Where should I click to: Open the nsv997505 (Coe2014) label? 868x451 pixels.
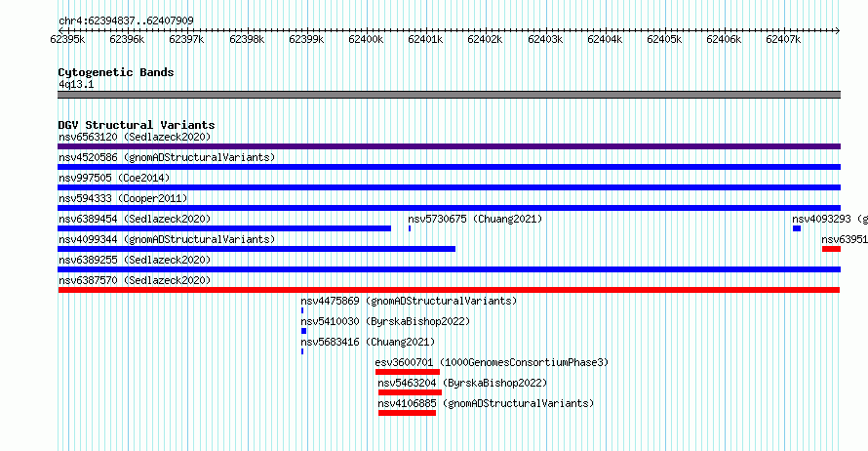coord(114,178)
